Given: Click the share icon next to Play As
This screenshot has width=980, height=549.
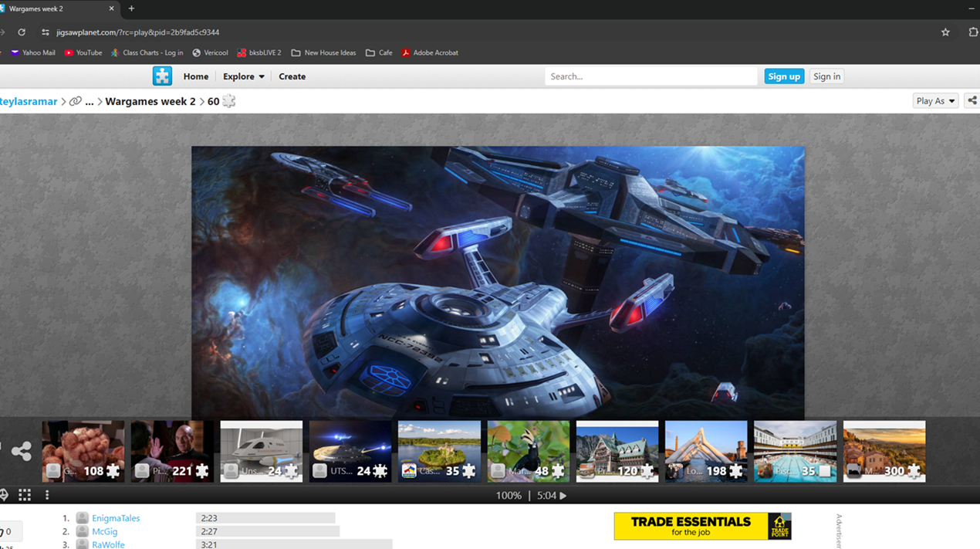Looking at the screenshot, I should point(972,100).
